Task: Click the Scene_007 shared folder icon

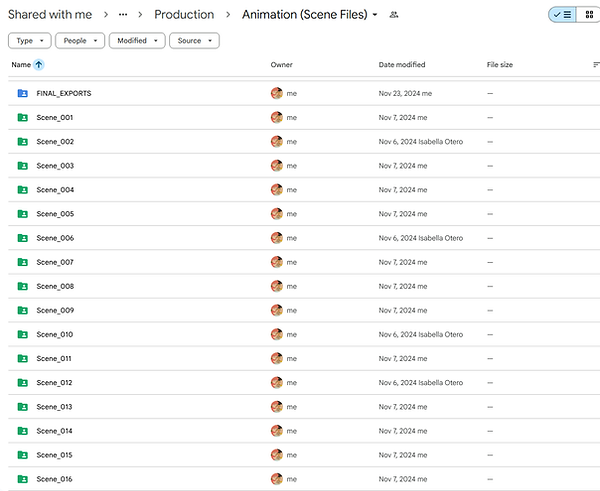Action: click(23, 262)
